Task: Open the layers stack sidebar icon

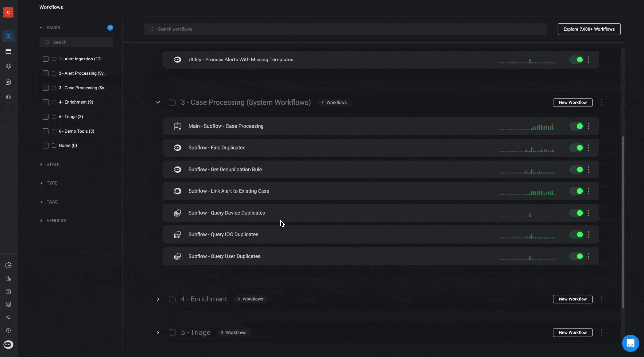Action: pyautogui.click(x=8, y=66)
